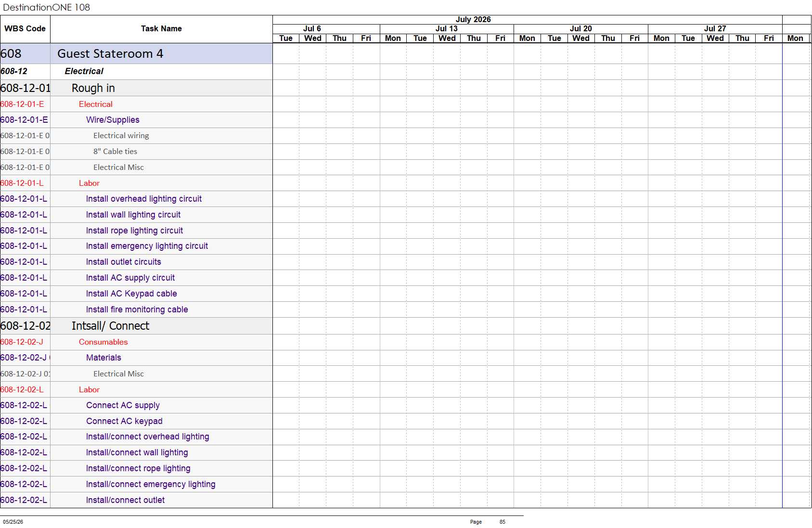The height and width of the screenshot is (528, 812).
Task: Select Connect AC keypad task
Action: coord(136,421)
